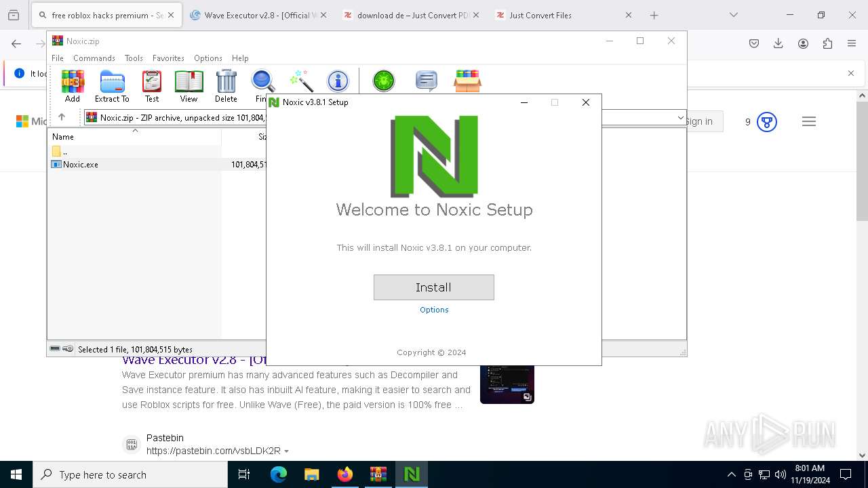Open the Firefox downloads panel

(x=778, y=43)
